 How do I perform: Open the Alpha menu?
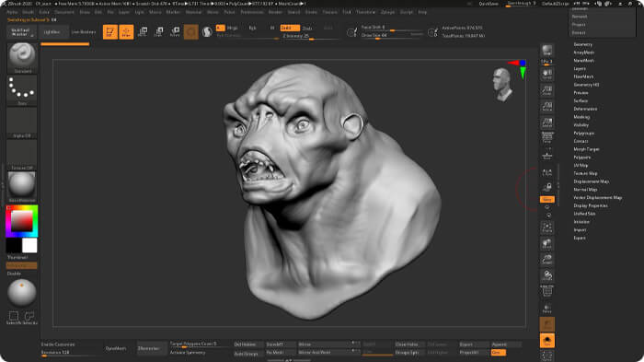pyautogui.click(x=12, y=12)
